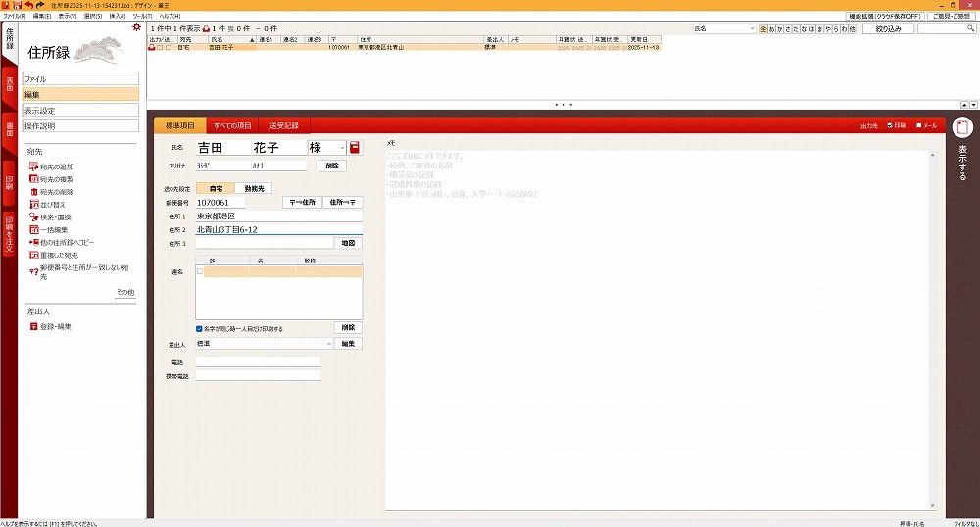Open the ツール menu

point(142,17)
